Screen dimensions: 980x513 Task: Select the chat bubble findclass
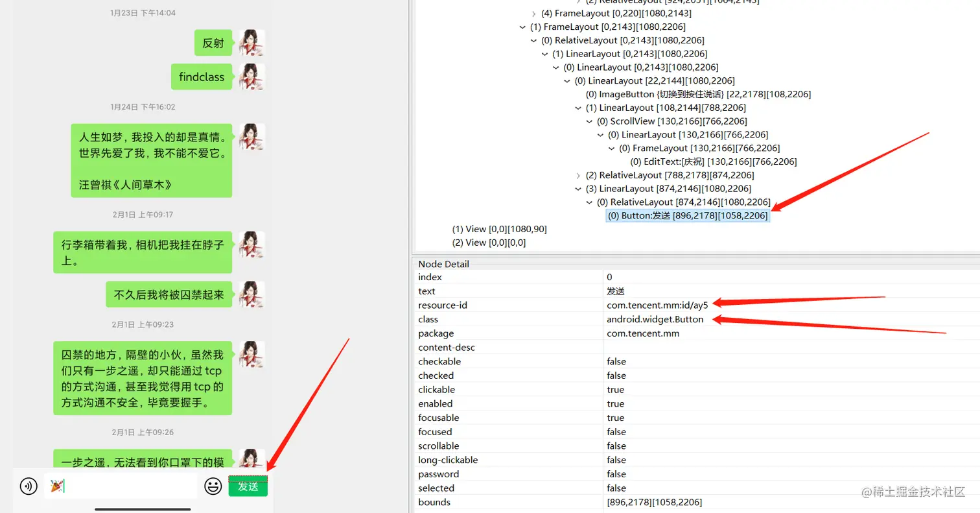pos(202,77)
